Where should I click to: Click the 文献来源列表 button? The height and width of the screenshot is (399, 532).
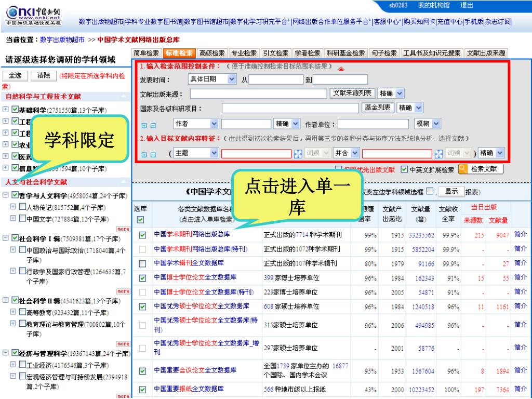352,93
